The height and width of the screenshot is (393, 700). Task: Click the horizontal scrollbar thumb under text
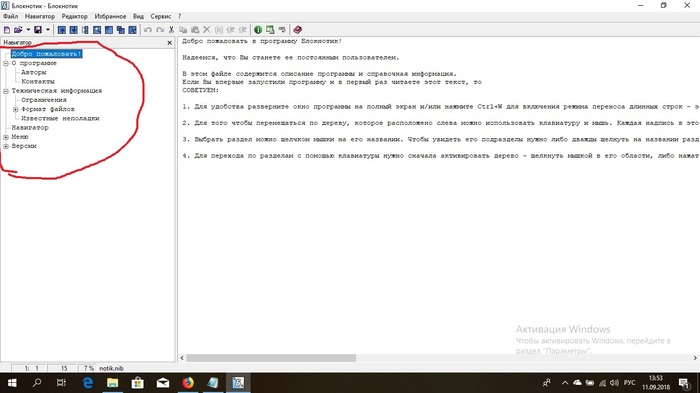[x=271, y=358]
